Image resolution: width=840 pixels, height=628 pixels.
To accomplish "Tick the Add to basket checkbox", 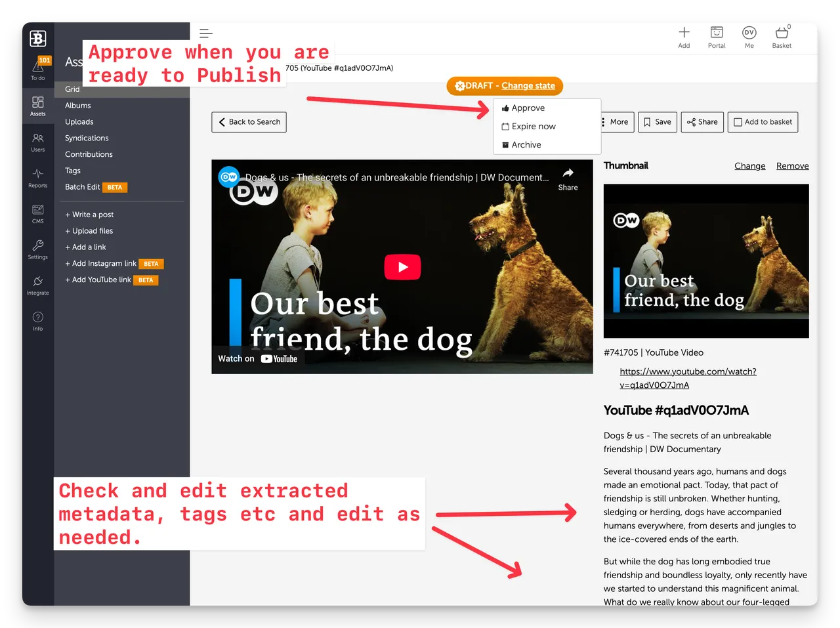I will click(738, 122).
